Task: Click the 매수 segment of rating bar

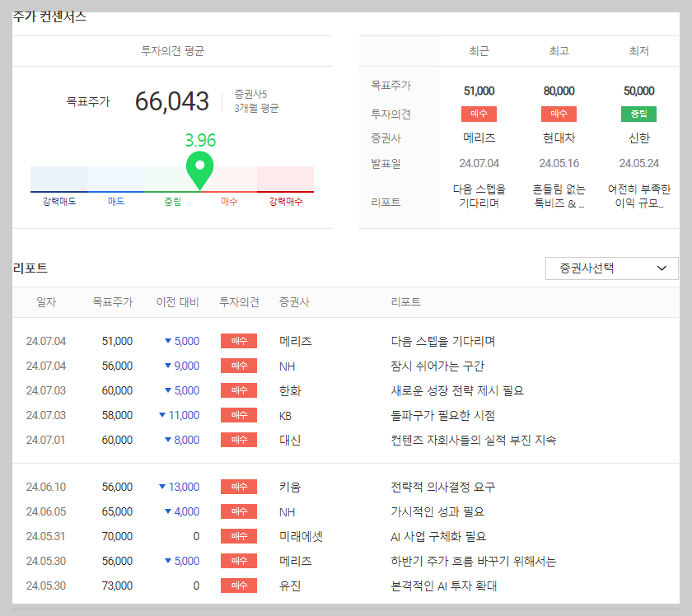Action: [229, 180]
